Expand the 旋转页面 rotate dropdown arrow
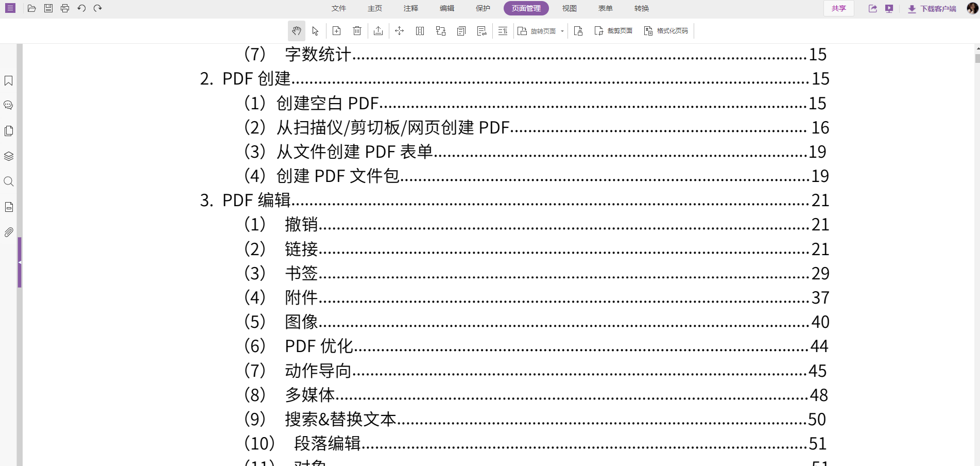980x466 pixels. point(563,31)
